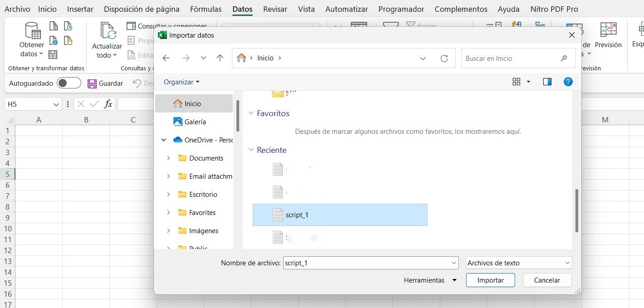The height and width of the screenshot is (308, 644).
Task: Click the formula bar confirm checkmark
Action: tap(94, 104)
